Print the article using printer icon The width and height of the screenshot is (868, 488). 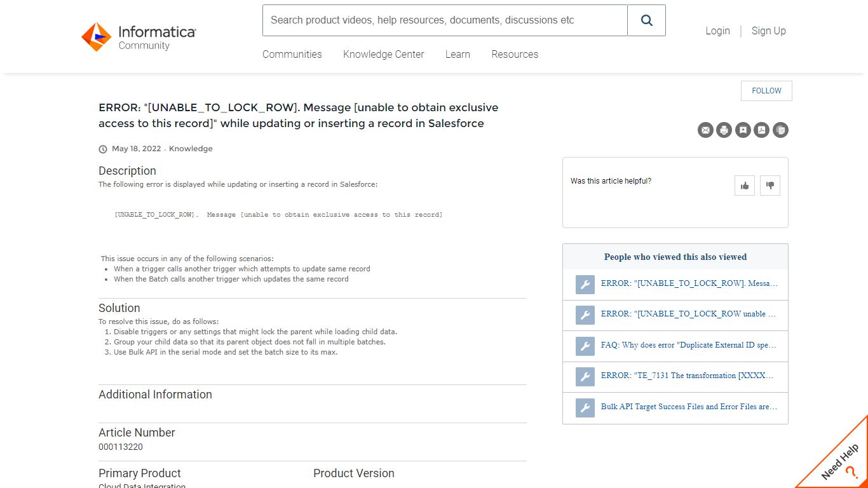[x=724, y=130]
